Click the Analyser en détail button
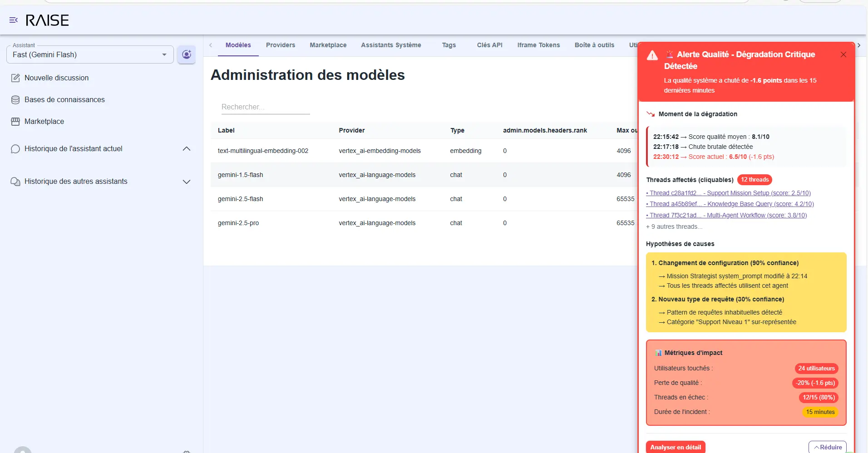 click(x=675, y=447)
